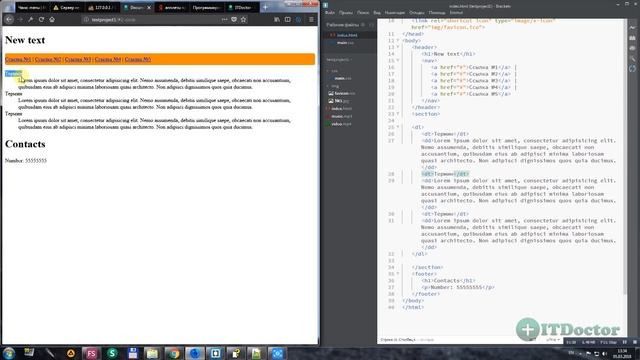Open the Pocket save icon in Firefox
Image resolution: width=640 pixels, height=360 pixels.
234,19
